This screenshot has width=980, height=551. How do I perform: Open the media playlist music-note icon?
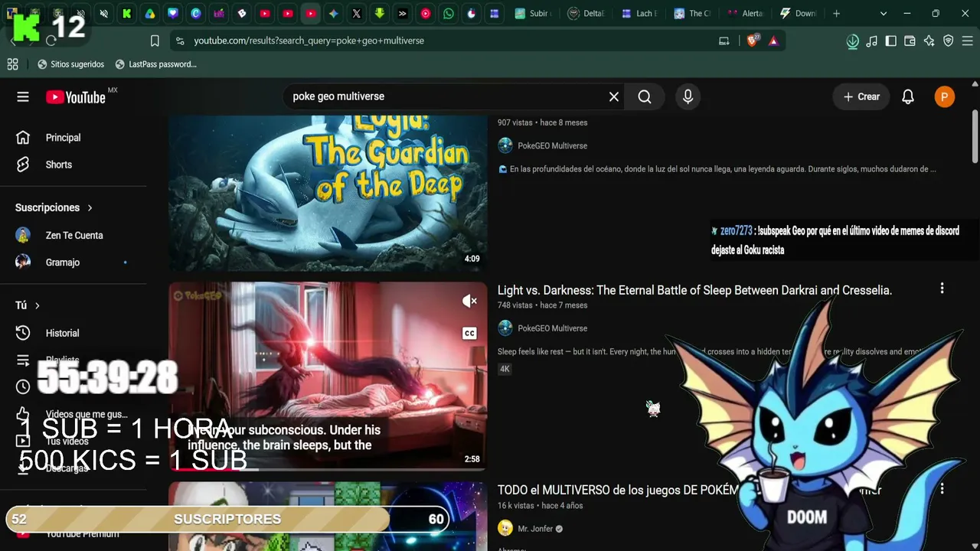(871, 41)
